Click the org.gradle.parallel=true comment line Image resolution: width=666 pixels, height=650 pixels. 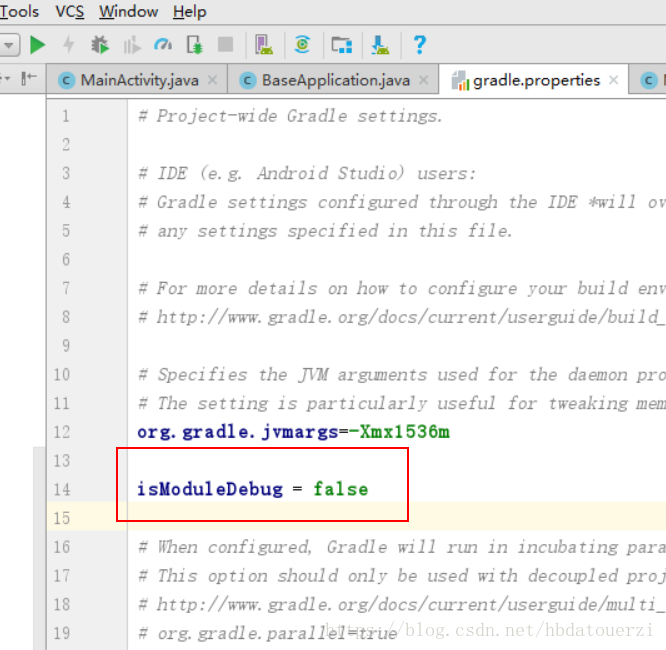tap(268, 633)
